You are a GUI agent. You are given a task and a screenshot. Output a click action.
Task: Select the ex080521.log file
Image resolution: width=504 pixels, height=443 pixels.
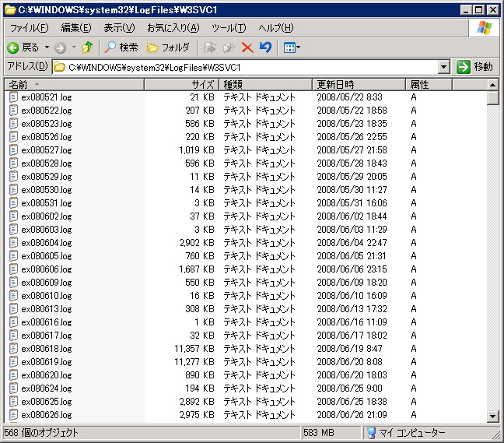[x=46, y=97]
